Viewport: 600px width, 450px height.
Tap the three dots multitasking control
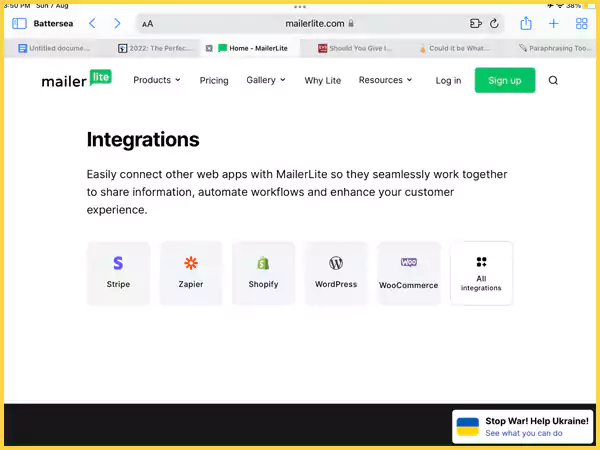300,6
